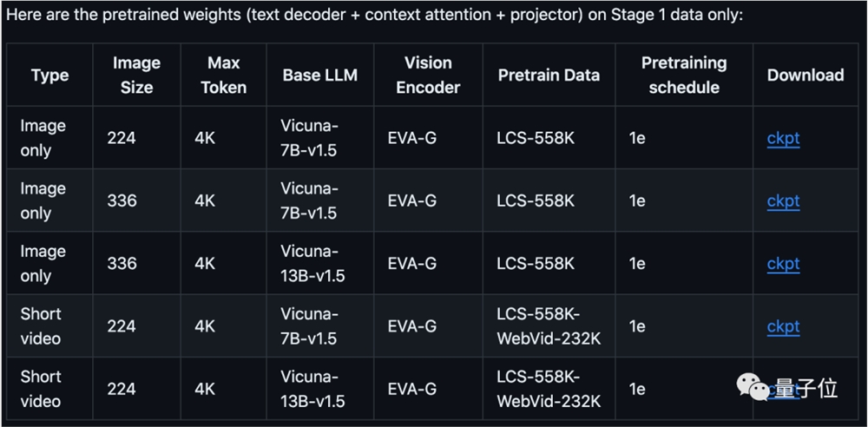The image size is (868, 427).
Task: Click the Pretrain Data column header
Action: [549, 76]
